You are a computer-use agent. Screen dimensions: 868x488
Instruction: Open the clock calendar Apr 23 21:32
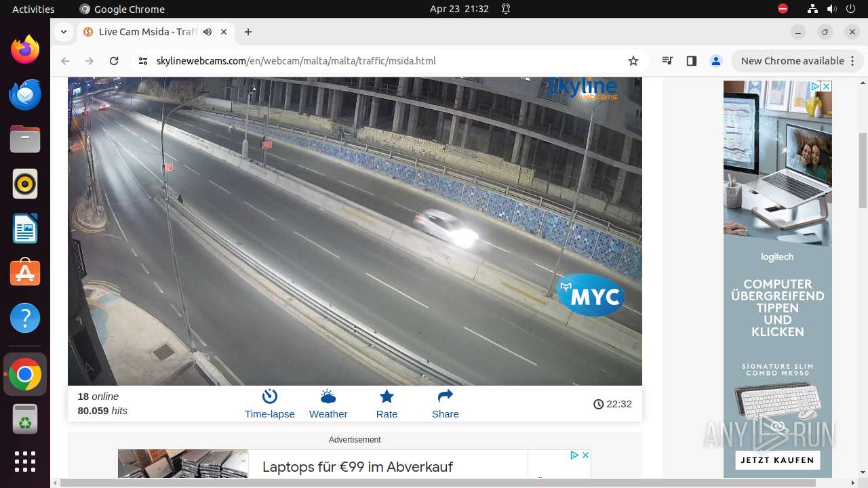pos(459,9)
